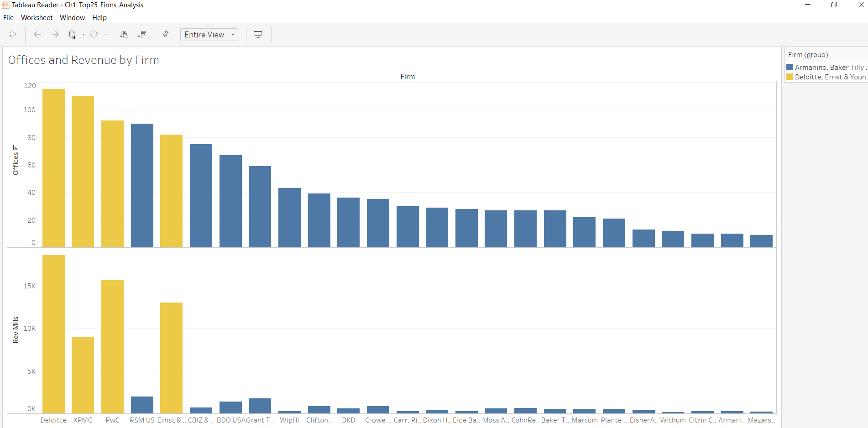Click the Firm column header

(408, 77)
